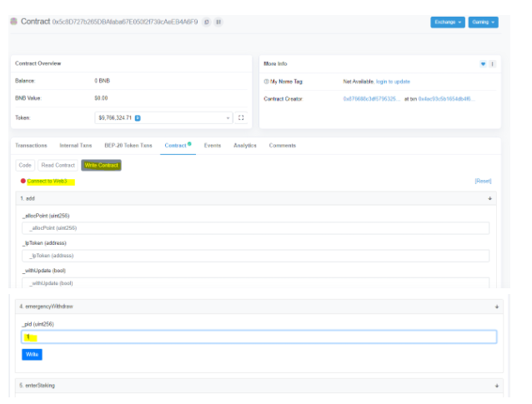This screenshot has width=532, height=404.
Task: Click the Read Contract button
Action: [58, 165]
